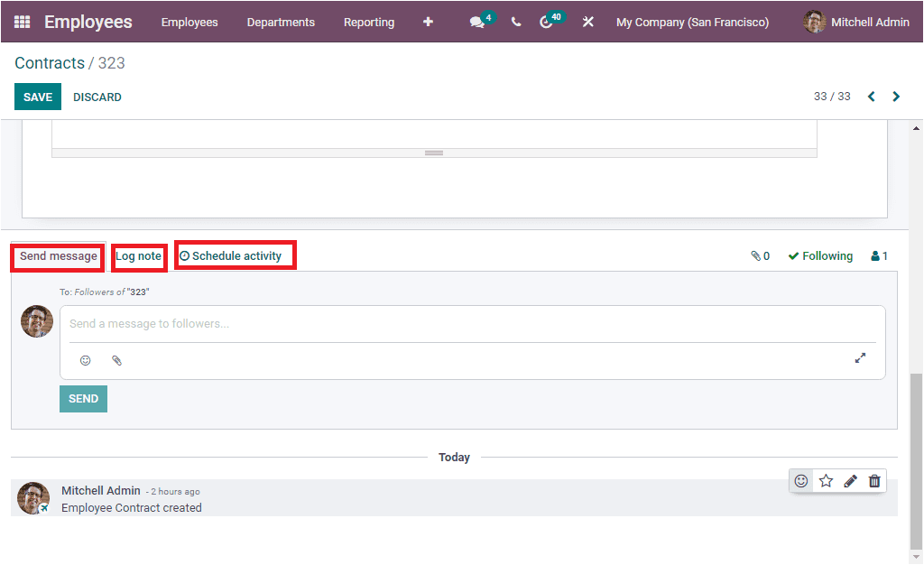View chatter attachments via the paperclip counter
The image size is (924, 565).
coord(759,255)
